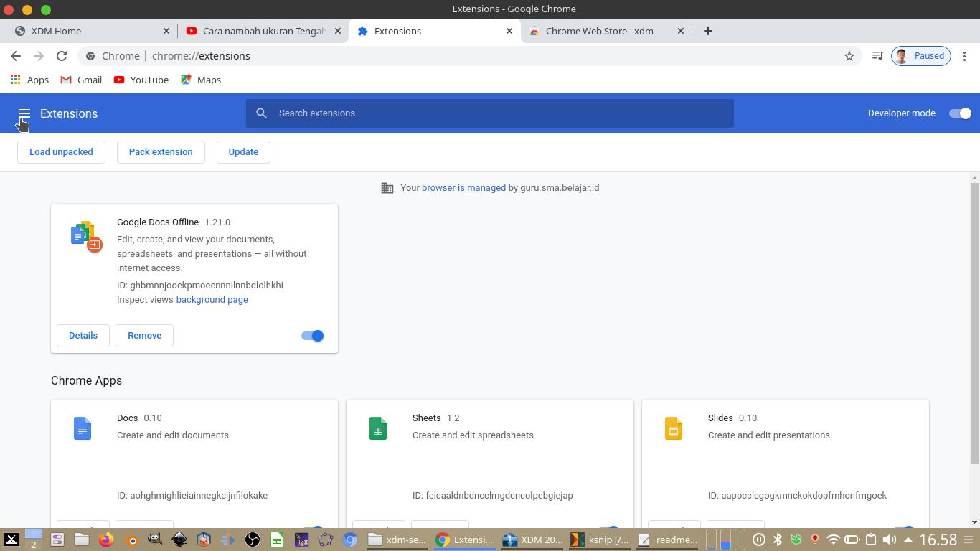Screen dimensions: 980x551
Task: Click the 16.58 clock in the panel
Action: point(938,540)
